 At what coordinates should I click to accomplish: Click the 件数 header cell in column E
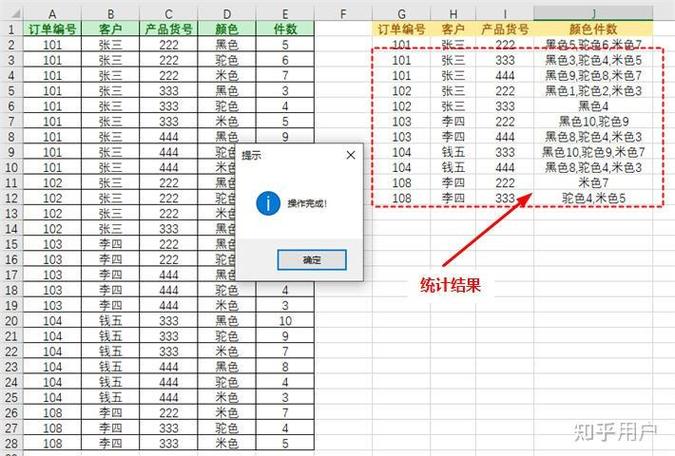point(285,29)
